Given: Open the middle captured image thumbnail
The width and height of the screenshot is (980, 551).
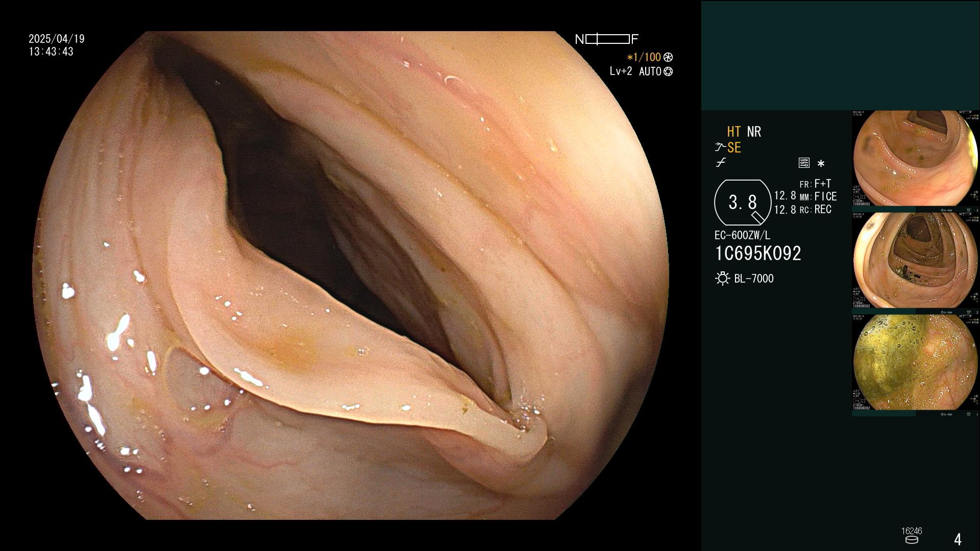Looking at the screenshot, I should (916, 260).
